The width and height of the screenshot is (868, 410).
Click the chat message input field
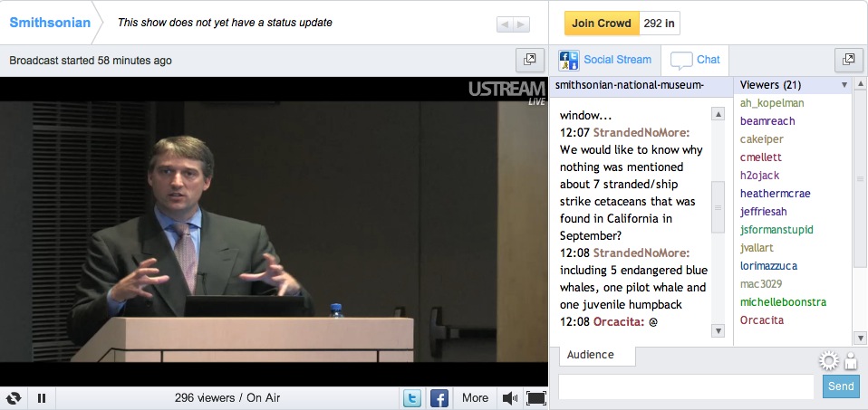[686, 386]
